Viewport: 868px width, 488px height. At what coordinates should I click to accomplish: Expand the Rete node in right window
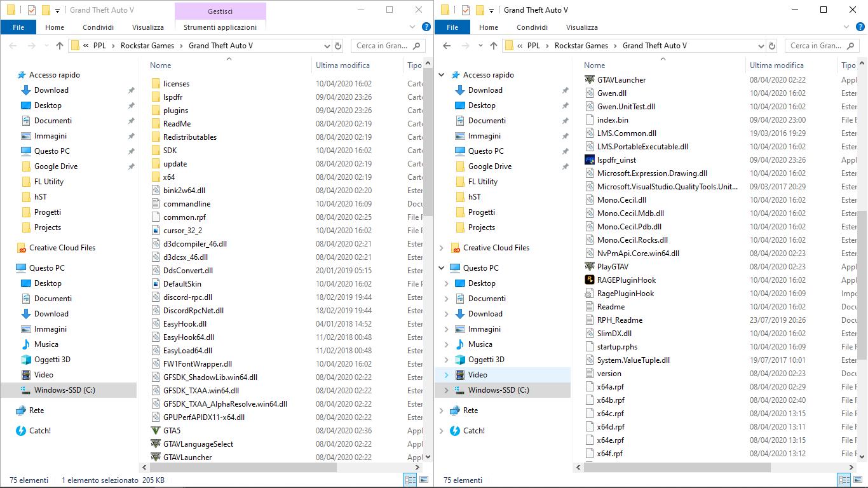coord(442,410)
